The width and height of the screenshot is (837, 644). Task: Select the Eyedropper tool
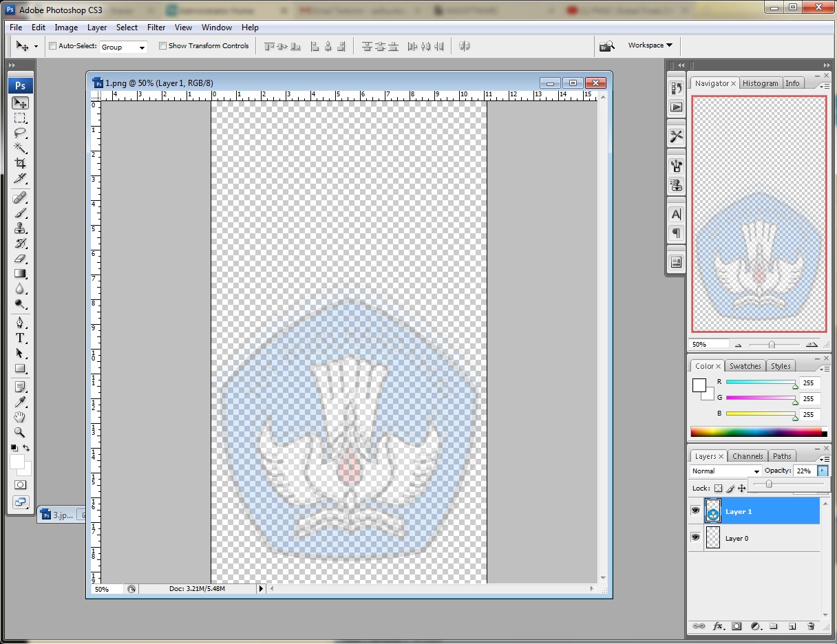pos(20,402)
